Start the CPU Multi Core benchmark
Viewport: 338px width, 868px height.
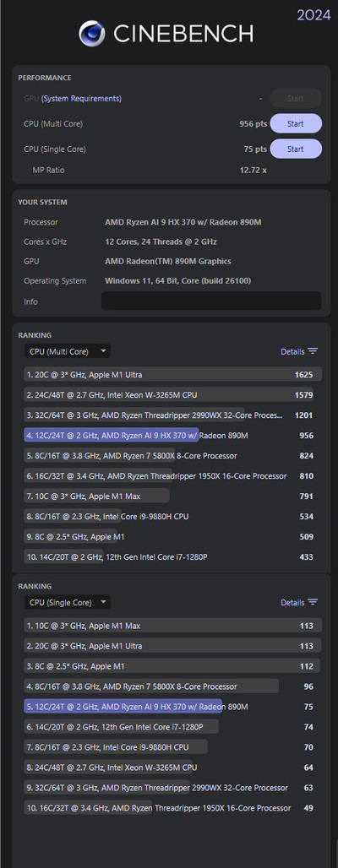(296, 123)
